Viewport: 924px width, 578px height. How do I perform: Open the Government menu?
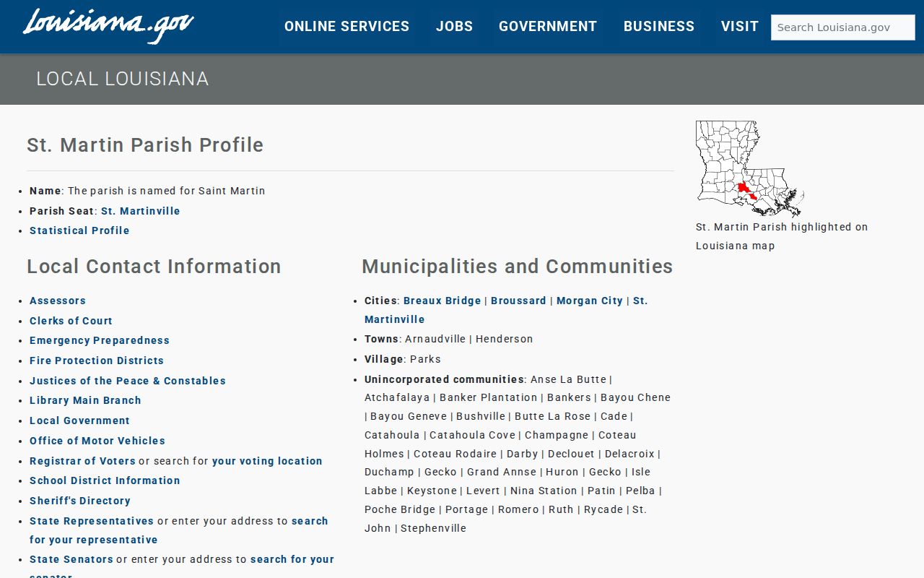pos(548,27)
